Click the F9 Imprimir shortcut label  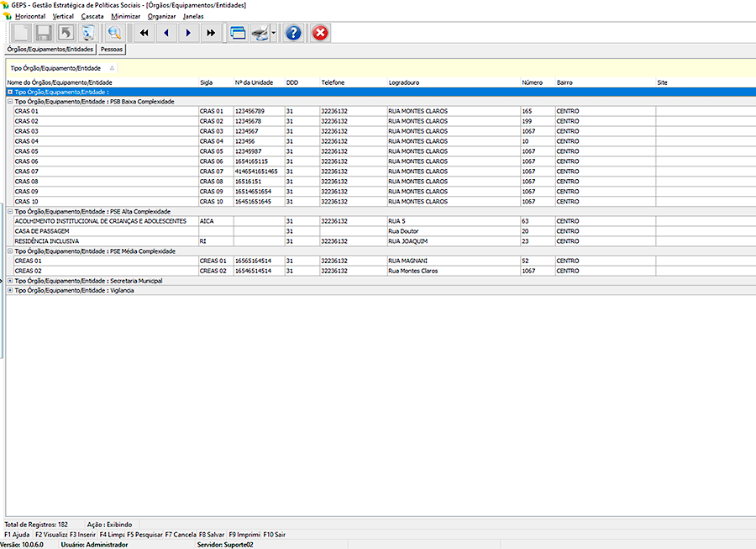244,535
